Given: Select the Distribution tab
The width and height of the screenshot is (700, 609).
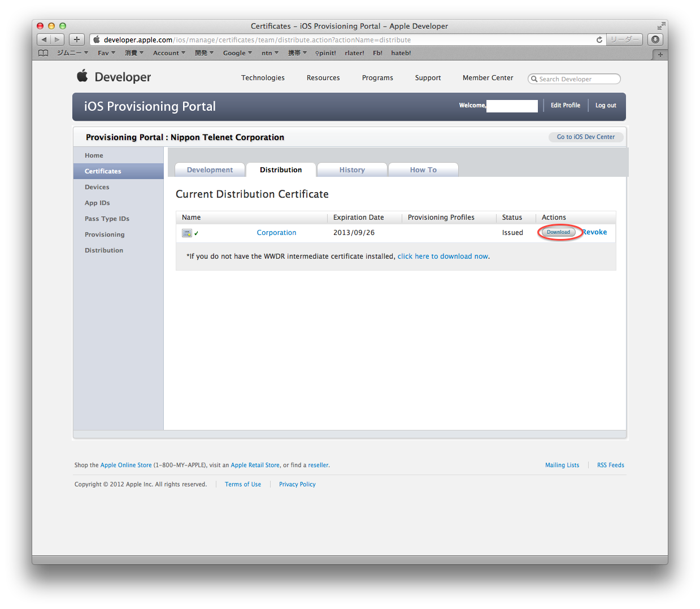Looking at the screenshot, I should click(281, 170).
